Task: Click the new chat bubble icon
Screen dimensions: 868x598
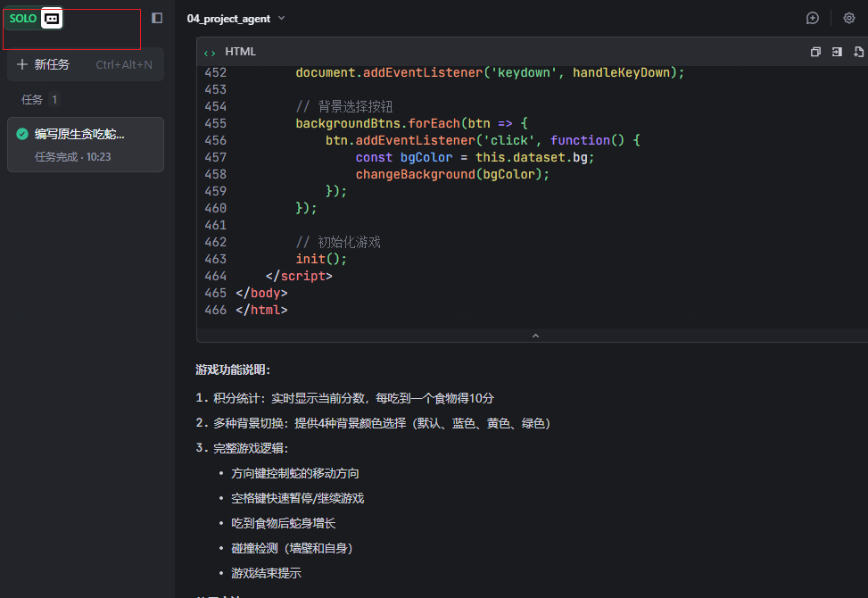Action: [x=812, y=18]
